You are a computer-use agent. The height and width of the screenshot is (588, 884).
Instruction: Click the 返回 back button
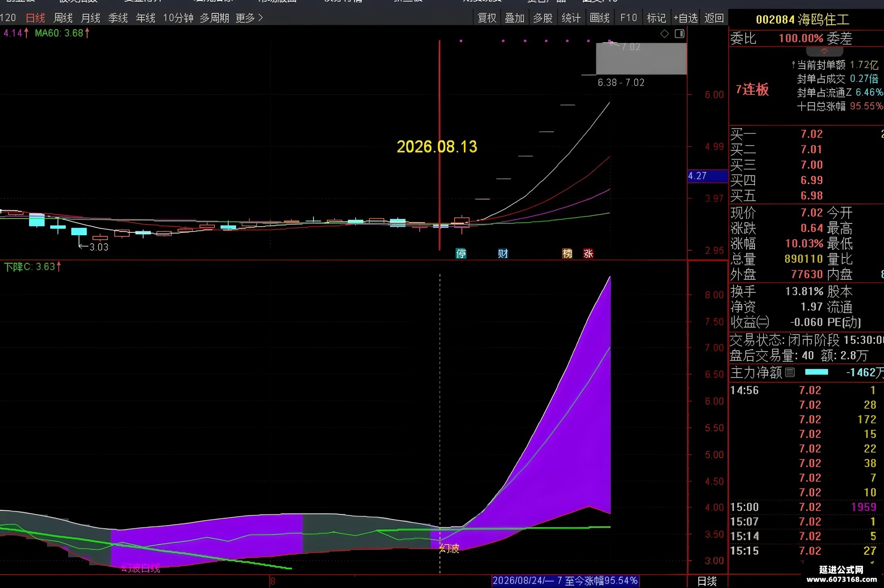714,18
